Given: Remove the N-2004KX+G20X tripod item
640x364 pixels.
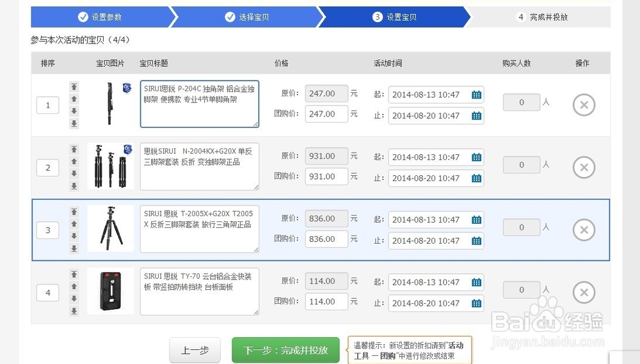Looking at the screenshot, I should 584,168.
